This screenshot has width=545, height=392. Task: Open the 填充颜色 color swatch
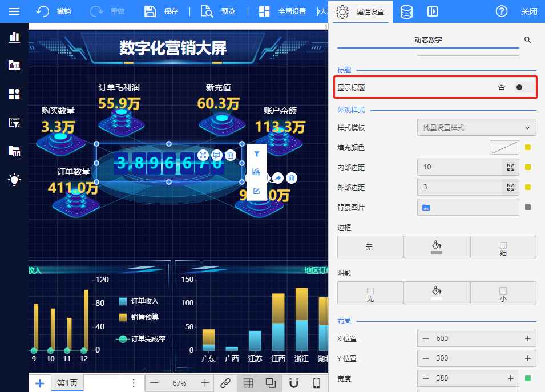(x=504, y=148)
